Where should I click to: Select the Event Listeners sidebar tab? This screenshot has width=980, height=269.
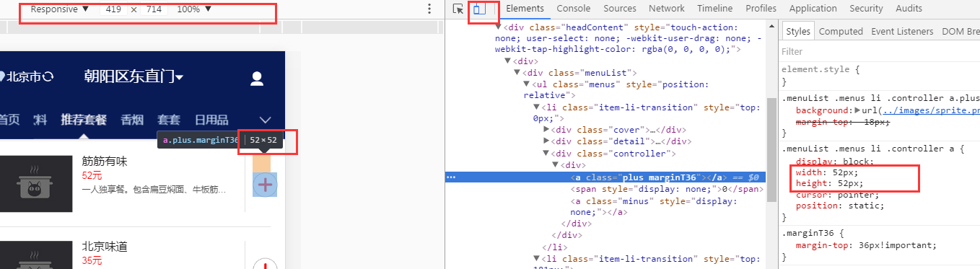[x=902, y=32]
